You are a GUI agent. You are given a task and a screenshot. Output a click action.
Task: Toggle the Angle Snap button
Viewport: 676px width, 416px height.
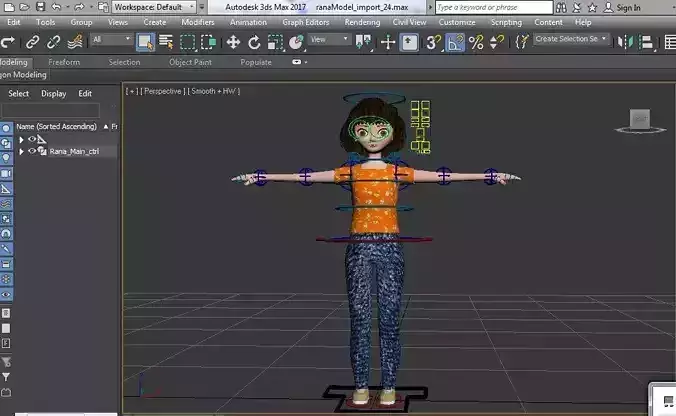point(455,42)
